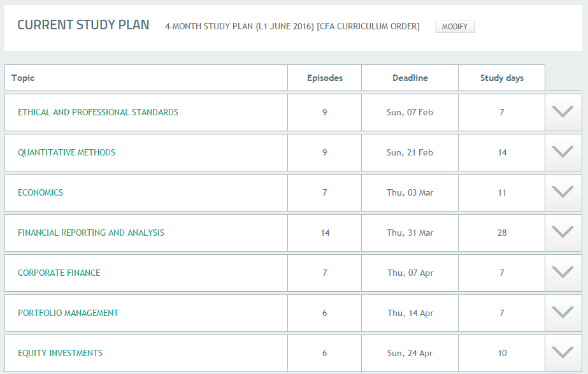The image size is (588, 374).
Task: Click the Modify study plan button
Action: click(x=454, y=27)
